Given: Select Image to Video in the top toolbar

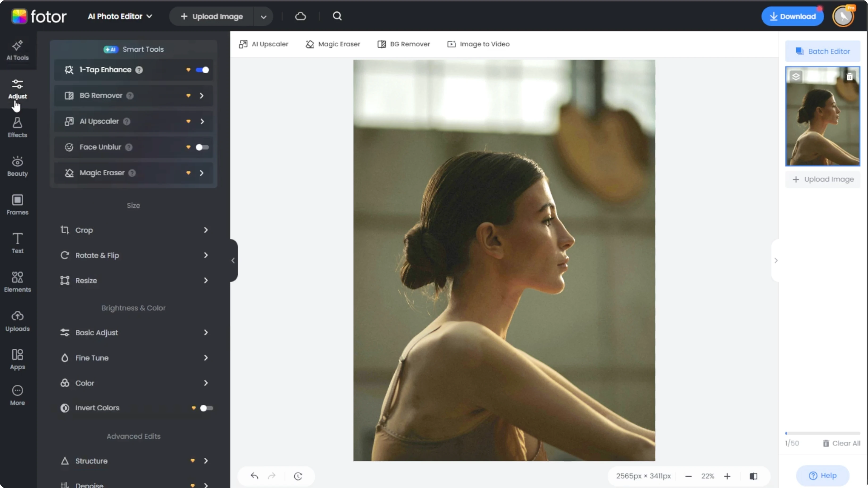Looking at the screenshot, I should click(478, 44).
